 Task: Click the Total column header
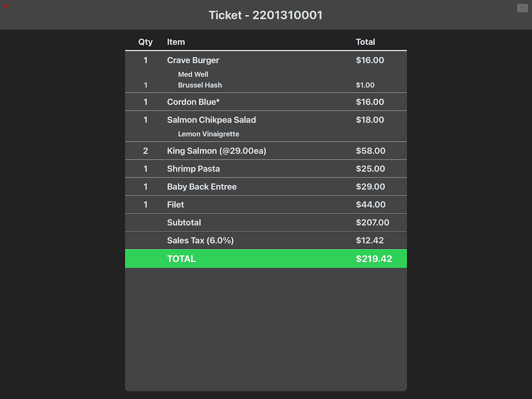click(x=365, y=42)
